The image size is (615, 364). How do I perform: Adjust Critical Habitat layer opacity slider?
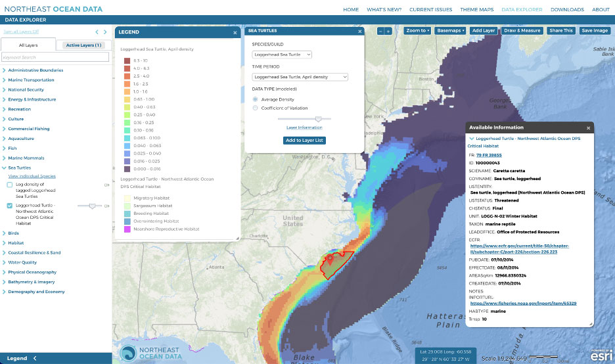(x=92, y=206)
